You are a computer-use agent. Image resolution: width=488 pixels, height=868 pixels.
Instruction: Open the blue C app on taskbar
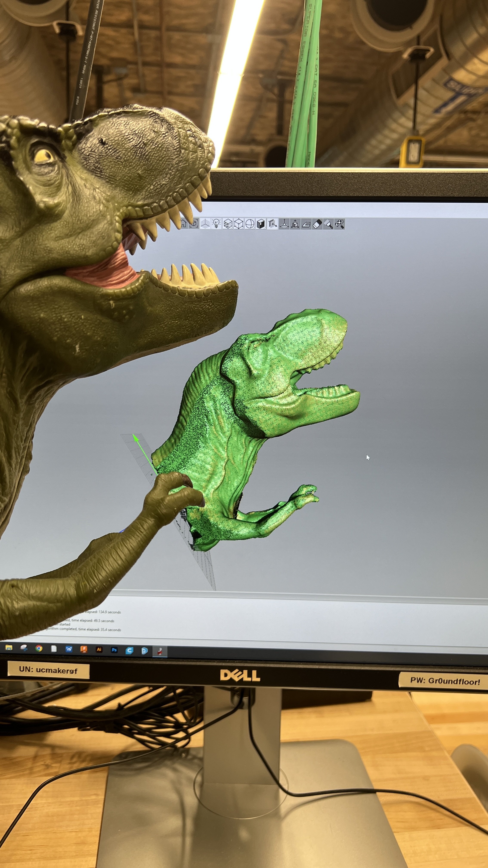(x=129, y=650)
